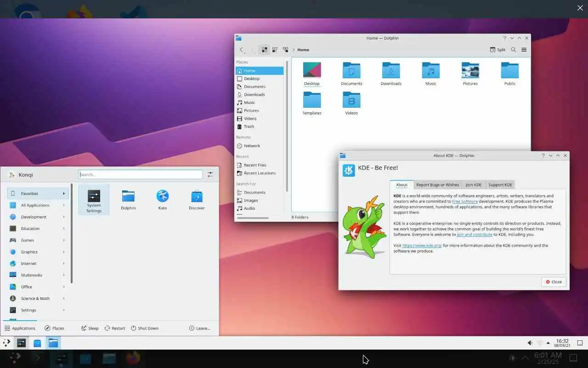The image size is (588, 368).
Task: Expand the Development category
Action: pos(38,217)
